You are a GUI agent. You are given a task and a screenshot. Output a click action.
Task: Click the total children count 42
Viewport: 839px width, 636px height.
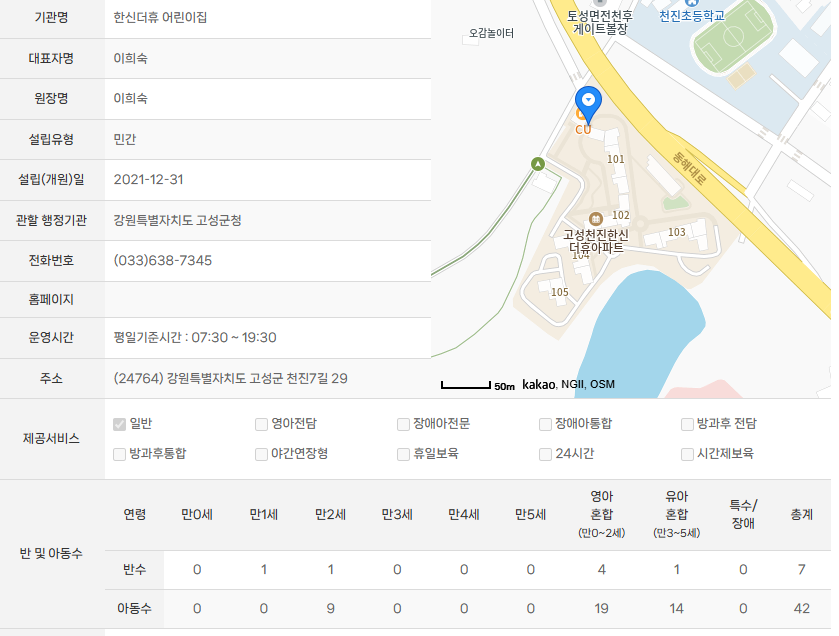(802, 609)
